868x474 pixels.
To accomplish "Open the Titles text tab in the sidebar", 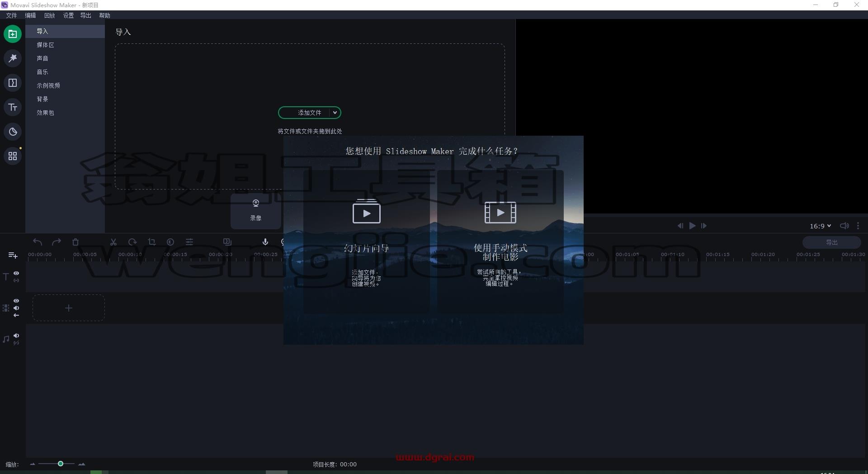I will [13, 107].
